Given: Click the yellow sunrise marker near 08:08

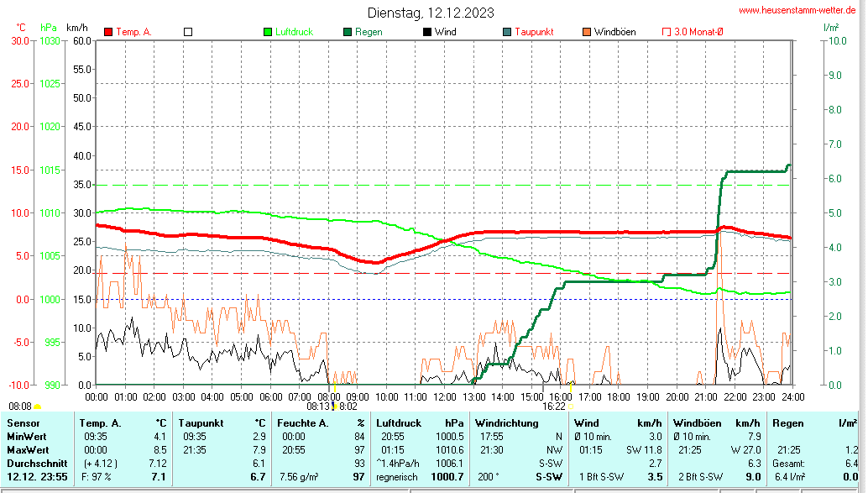Looking at the screenshot, I should tap(38, 406).
